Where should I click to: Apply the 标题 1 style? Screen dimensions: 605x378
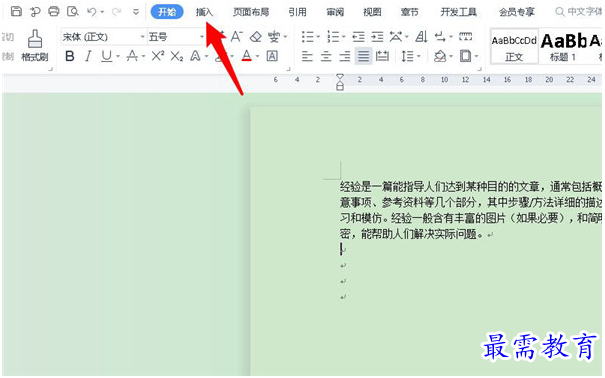coord(564,47)
